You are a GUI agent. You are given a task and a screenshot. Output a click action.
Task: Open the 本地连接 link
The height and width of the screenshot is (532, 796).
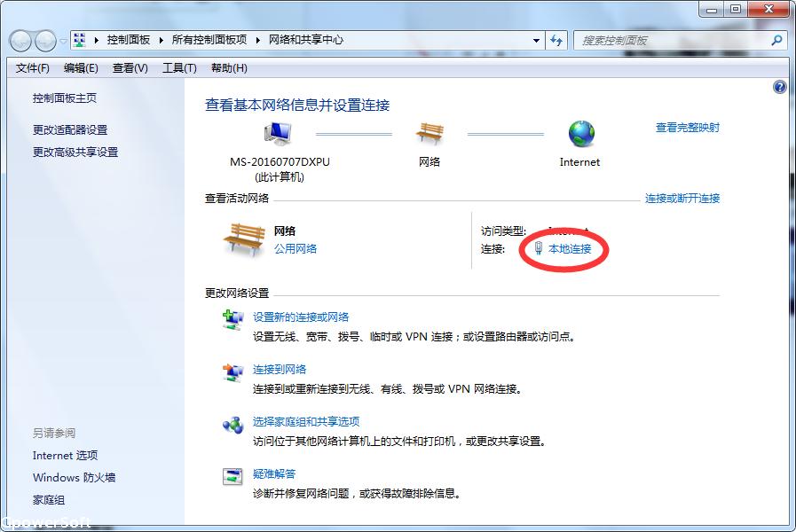point(570,249)
